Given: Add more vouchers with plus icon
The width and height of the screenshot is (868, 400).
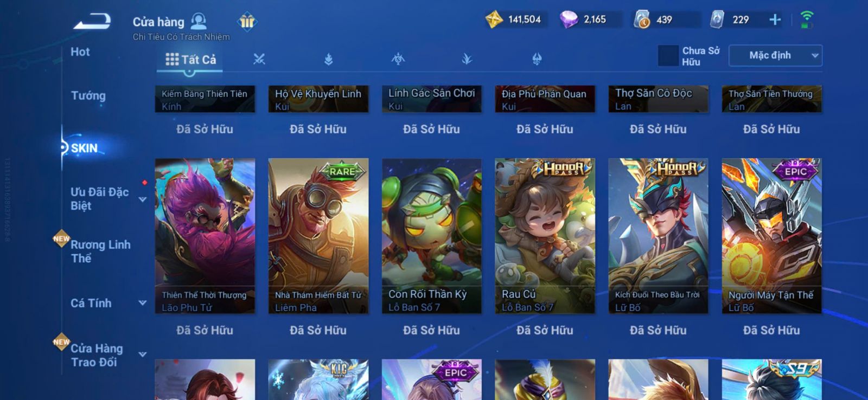Looking at the screenshot, I should (x=775, y=20).
